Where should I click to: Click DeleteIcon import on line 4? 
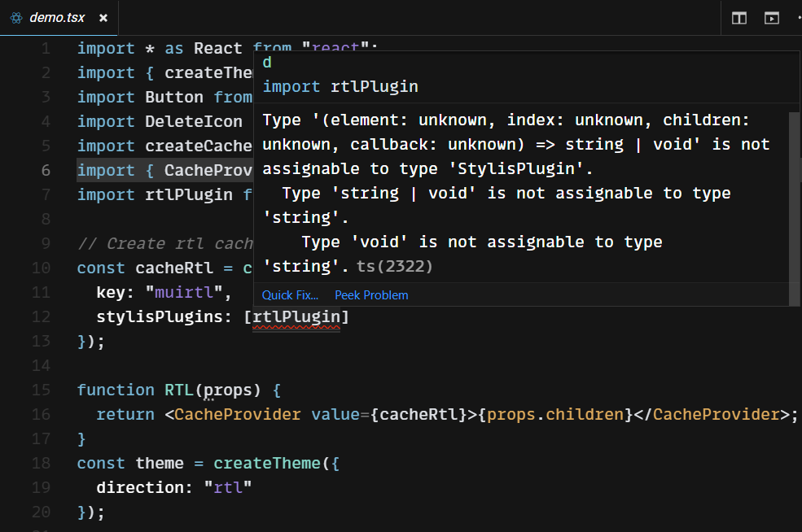point(194,122)
